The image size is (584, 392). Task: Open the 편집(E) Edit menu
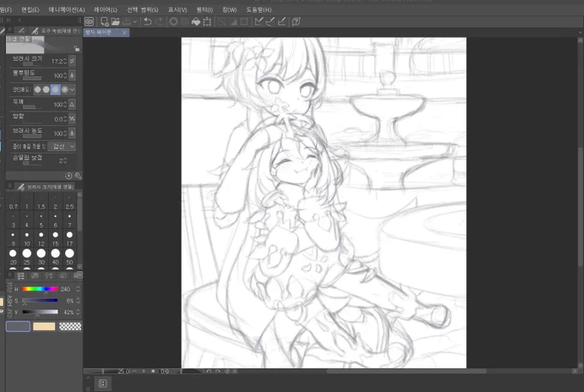(x=30, y=10)
